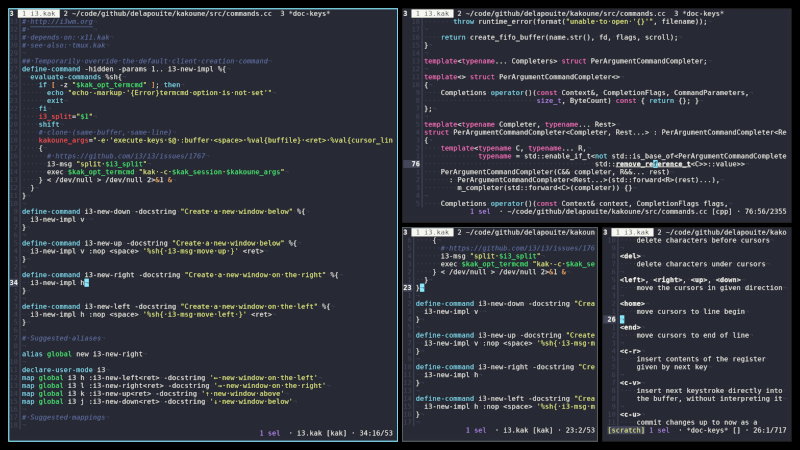Click 'map global i3 k' mapping line

(153, 394)
